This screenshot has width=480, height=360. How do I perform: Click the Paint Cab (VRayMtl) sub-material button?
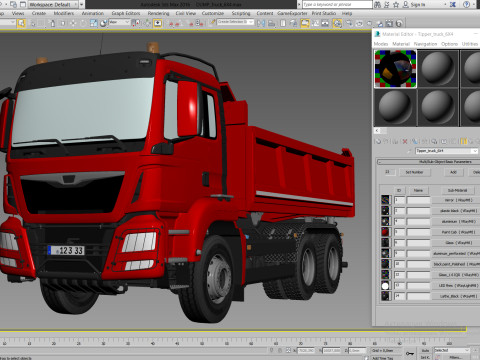(x=458, y=232)
